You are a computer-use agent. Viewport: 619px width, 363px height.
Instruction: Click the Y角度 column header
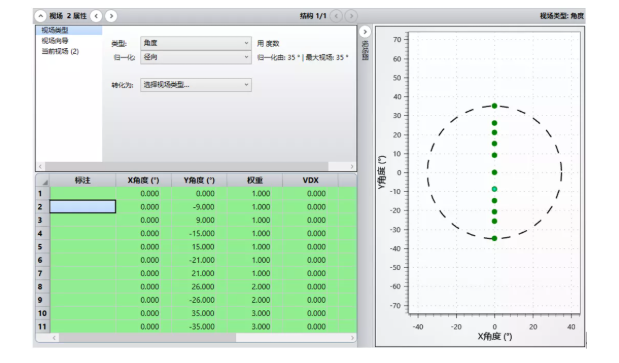(x=199, y=180)
